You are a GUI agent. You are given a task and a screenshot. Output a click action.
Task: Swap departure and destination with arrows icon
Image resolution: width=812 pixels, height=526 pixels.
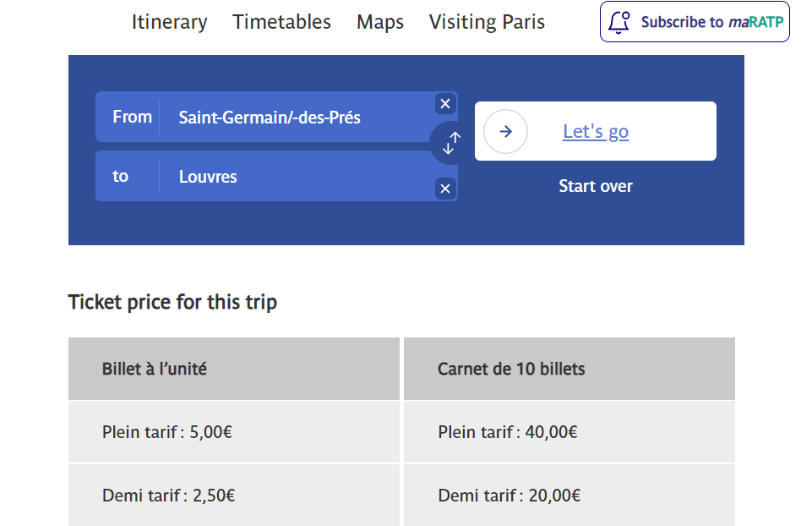451,143
